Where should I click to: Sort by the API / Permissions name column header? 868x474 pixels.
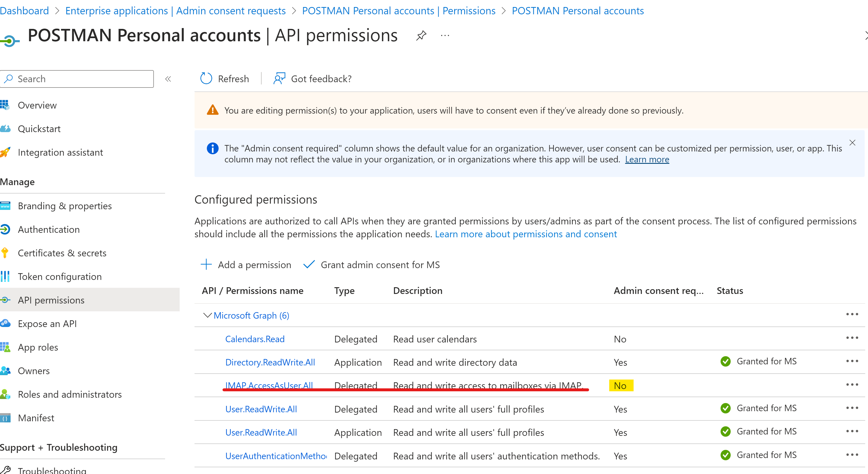[x=252, y=291]
